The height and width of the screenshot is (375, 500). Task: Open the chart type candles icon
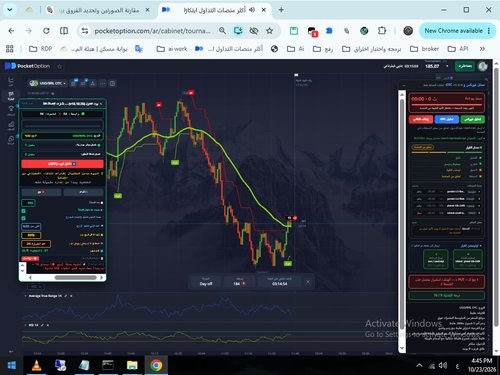coord(74,83)
